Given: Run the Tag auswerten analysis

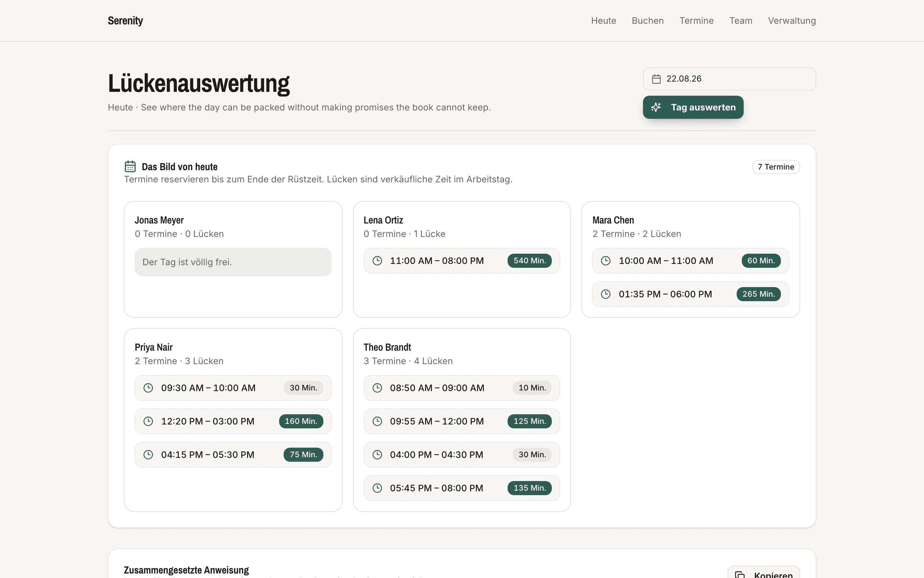Looking at the screenshot, I should point(693,108).
